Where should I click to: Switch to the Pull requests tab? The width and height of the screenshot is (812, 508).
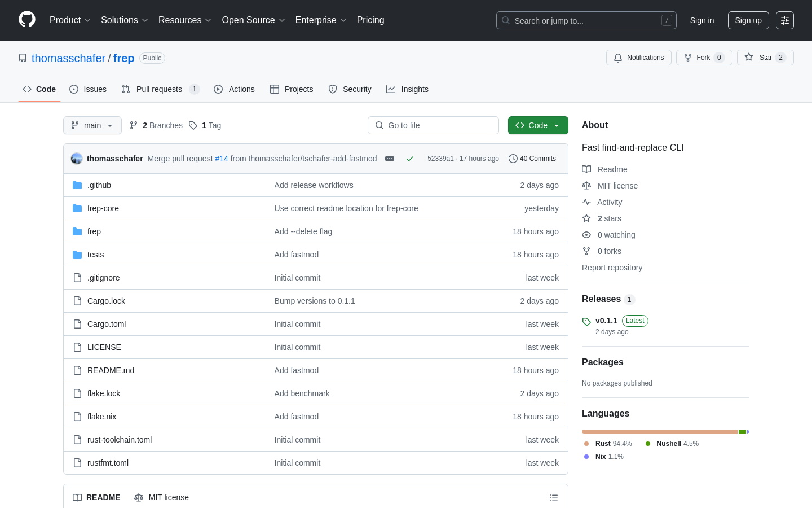pos(161,89)
